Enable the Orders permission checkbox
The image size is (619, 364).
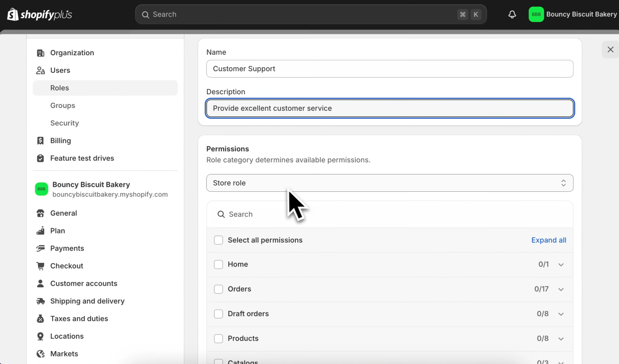click(218, 289)
